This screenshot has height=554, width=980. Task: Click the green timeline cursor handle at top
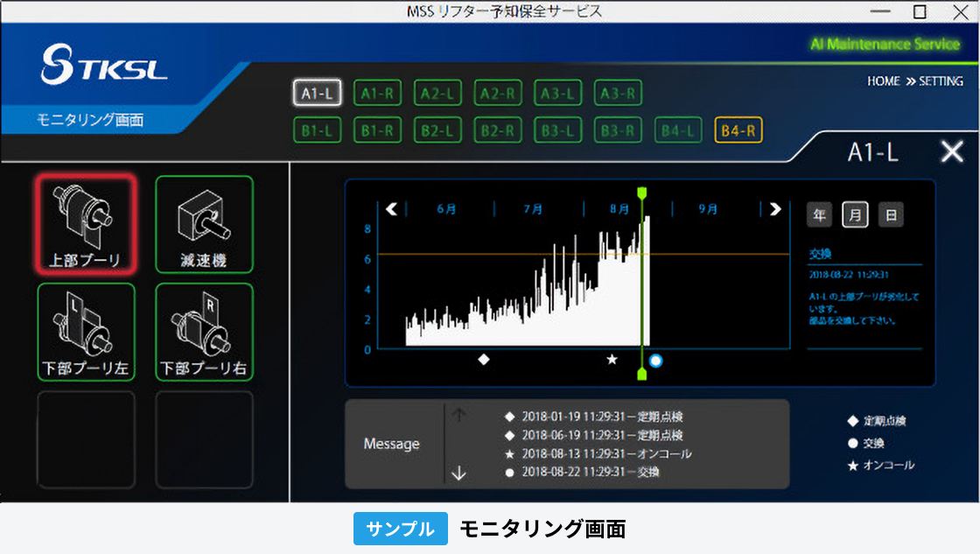click(x=643, y=193)
